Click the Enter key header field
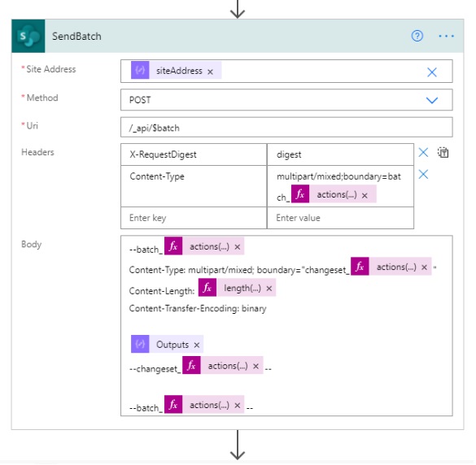This screenshot has width=476, height=465. pos(194,218)
